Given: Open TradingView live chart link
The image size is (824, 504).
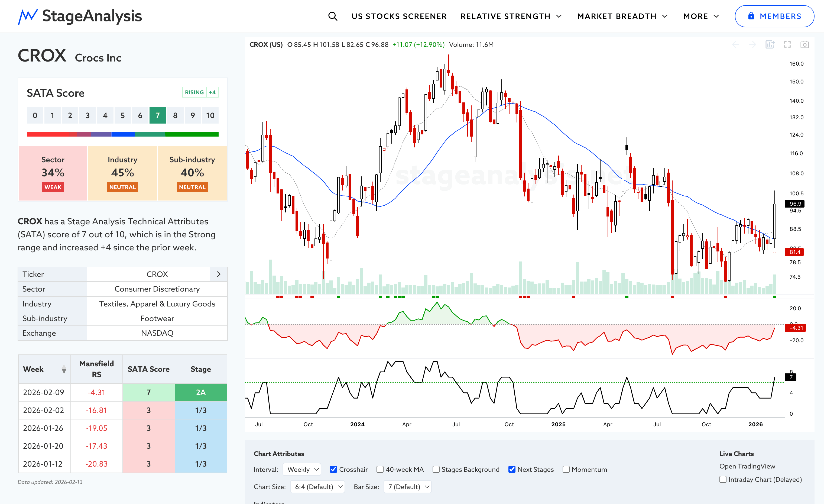Looking at the screenshot, I should coord(747,466).
